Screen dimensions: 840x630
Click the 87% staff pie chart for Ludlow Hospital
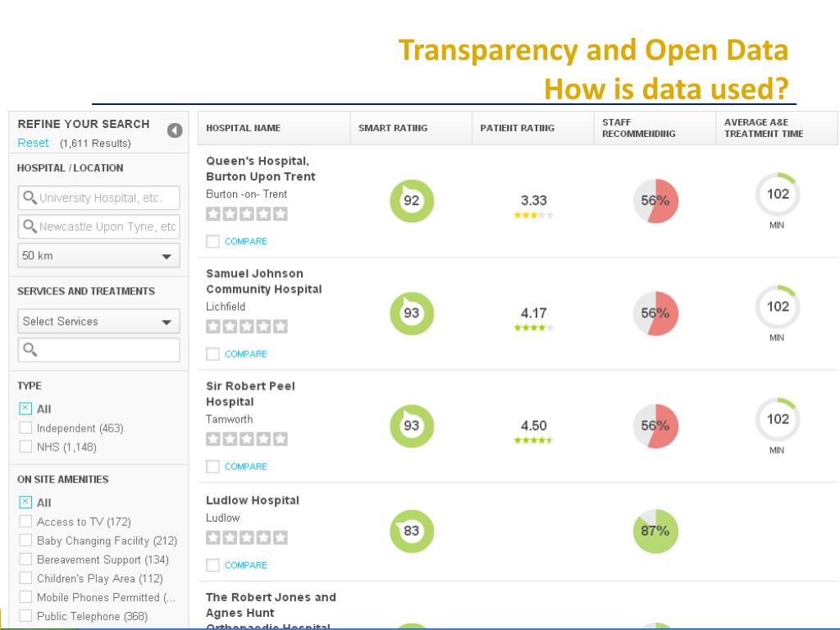tap(655, 531)
